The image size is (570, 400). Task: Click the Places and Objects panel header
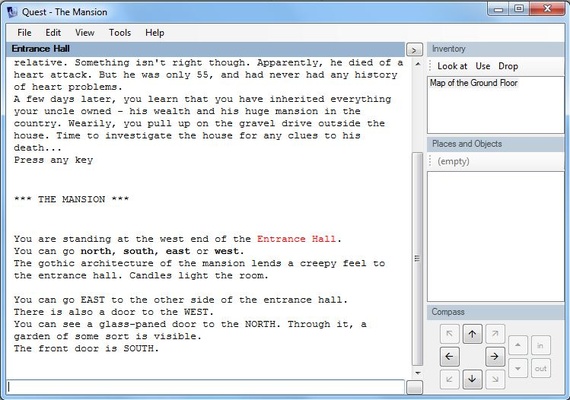coord(495,144)
